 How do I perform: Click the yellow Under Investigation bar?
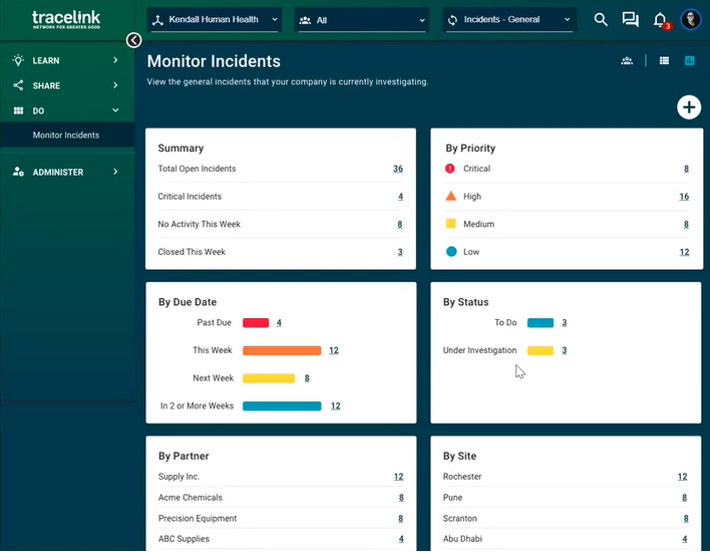pos(540,350)
